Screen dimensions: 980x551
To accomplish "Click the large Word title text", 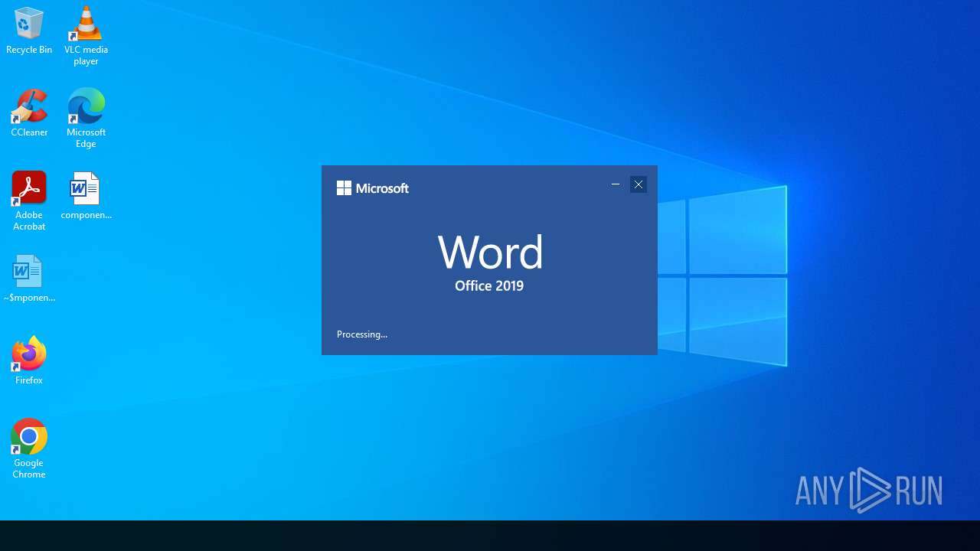I will click(x=490, y=252).
